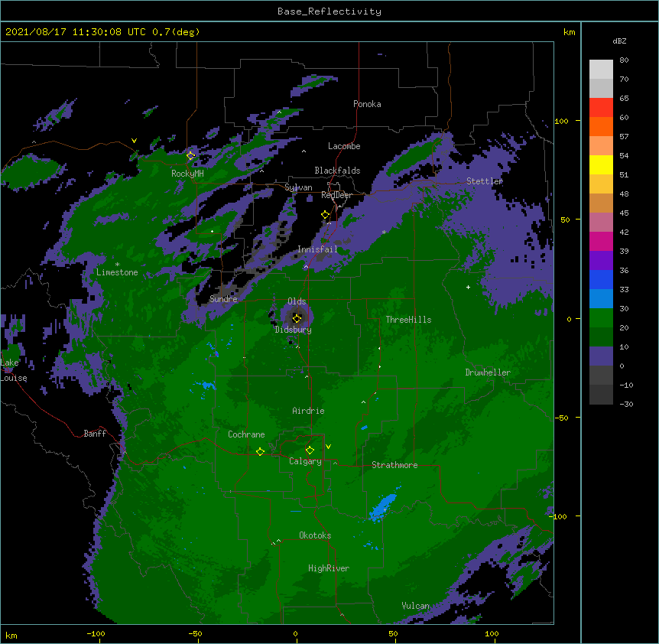Click the Banff label

click(x=95, y=434)
